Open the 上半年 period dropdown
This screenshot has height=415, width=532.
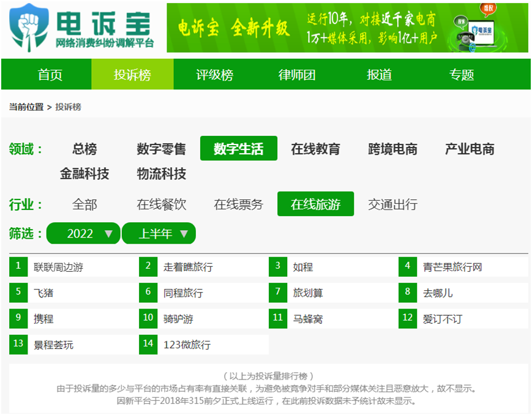pos(159,233)
